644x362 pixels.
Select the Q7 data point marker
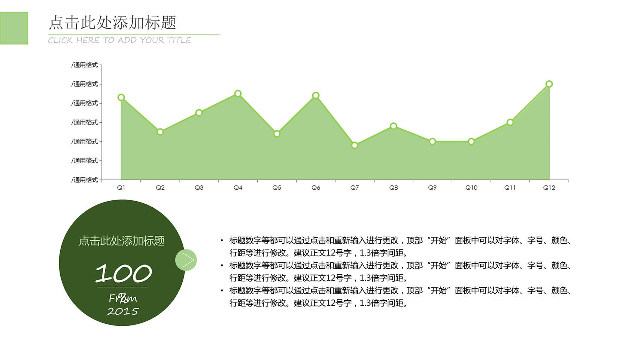click(355, 145)
